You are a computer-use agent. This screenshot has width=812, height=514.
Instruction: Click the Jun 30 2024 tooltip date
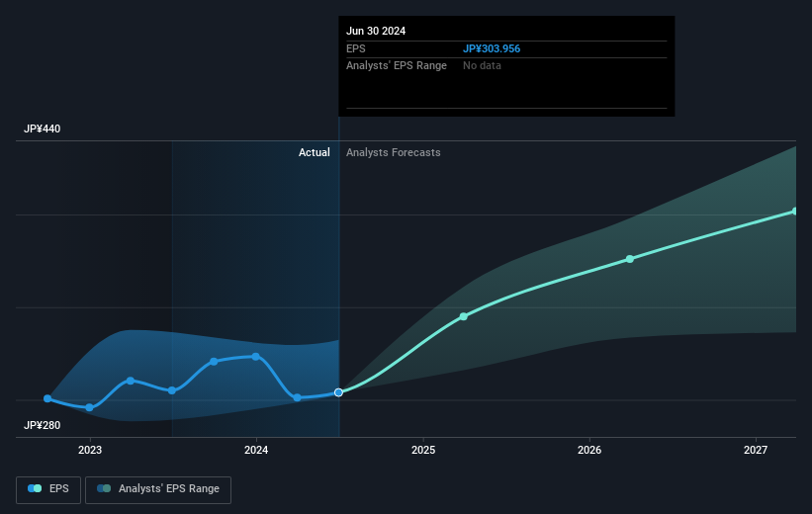pos(376,31)
